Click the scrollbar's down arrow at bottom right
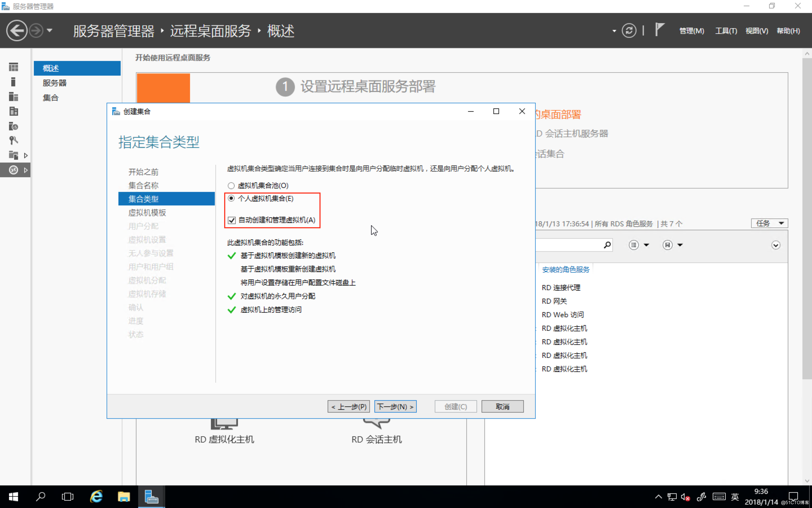The width and height of the screenshot is (812, 508). coord(807,480)
